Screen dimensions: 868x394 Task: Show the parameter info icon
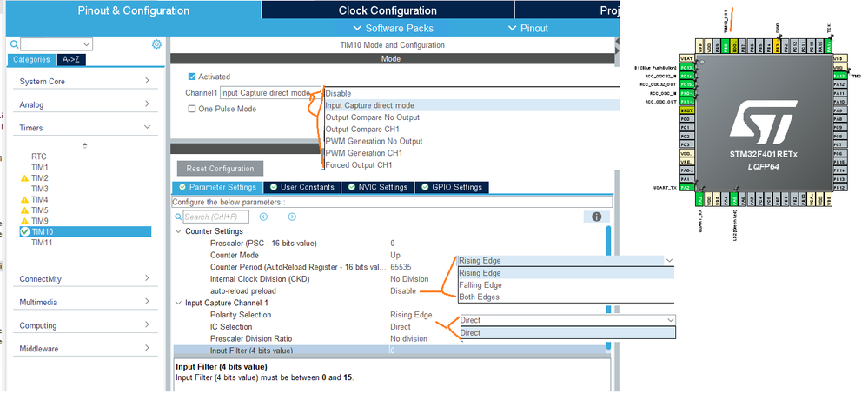[597, 217]
